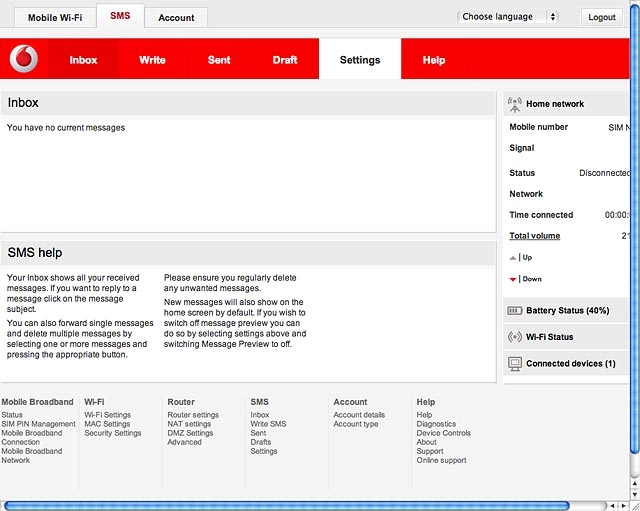This screenshot has width=640, height=511.
Task: Open Diagnostics footer link
Action: [x=436, y=424]
